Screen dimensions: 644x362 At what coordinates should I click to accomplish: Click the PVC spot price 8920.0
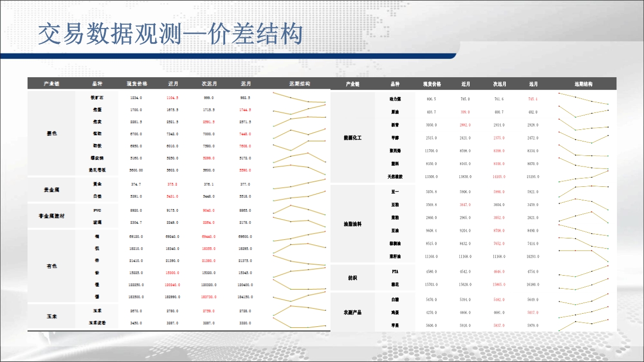point(136,210)
